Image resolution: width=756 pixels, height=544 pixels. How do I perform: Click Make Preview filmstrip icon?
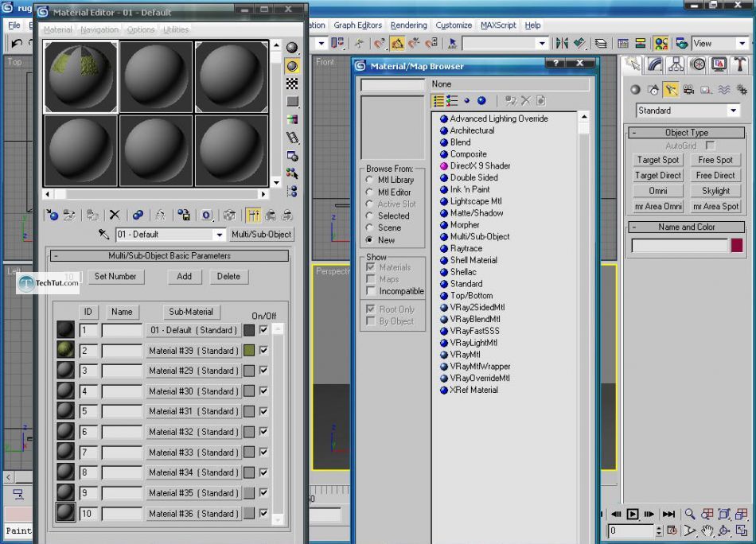(x=292, y=138)
